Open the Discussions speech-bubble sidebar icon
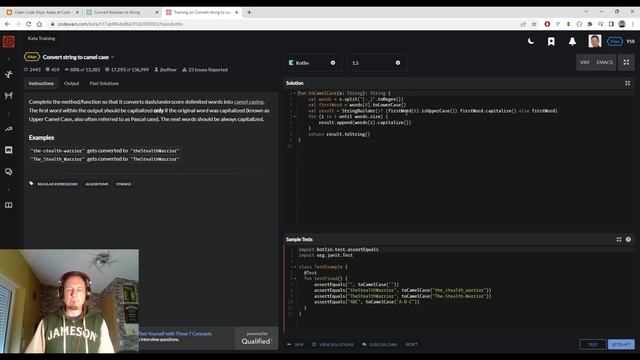Viewport: 640px width, 360px height. coord(9,172)
